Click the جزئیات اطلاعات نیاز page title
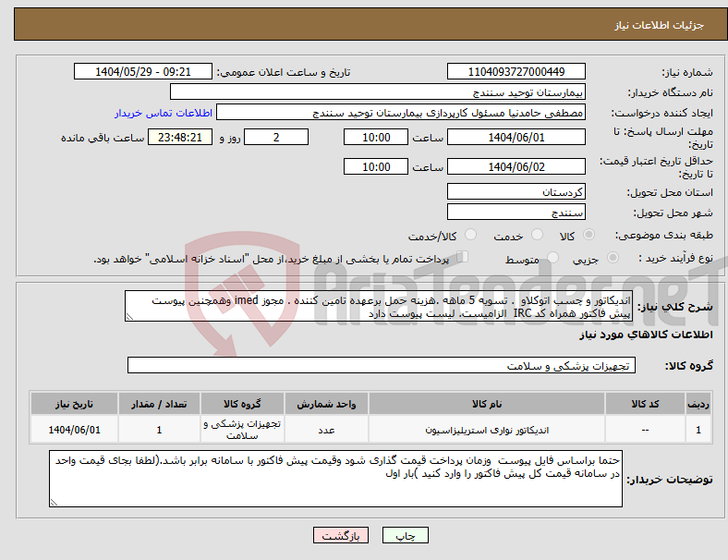Image resolution: width=728 pixels, height=560 pixels. [660, 25]
